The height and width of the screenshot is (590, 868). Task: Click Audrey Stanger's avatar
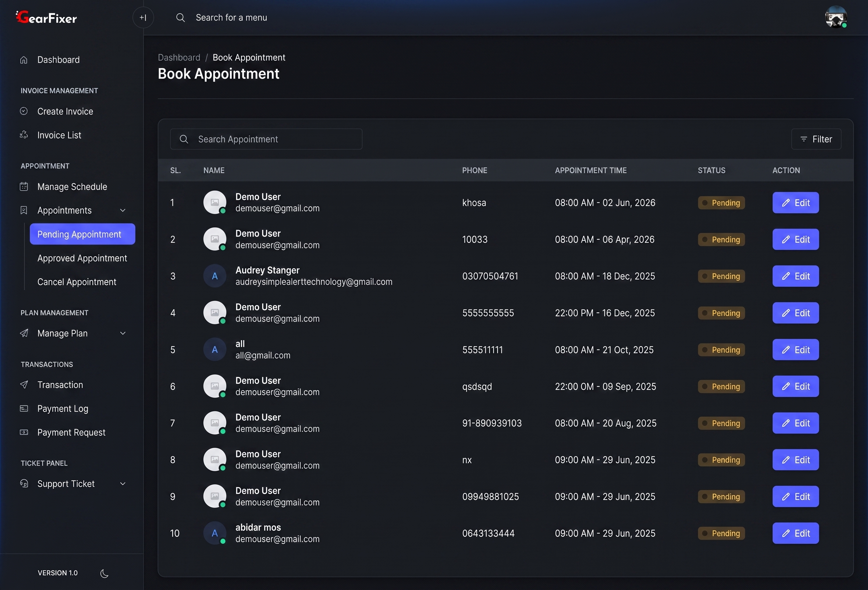215,276
